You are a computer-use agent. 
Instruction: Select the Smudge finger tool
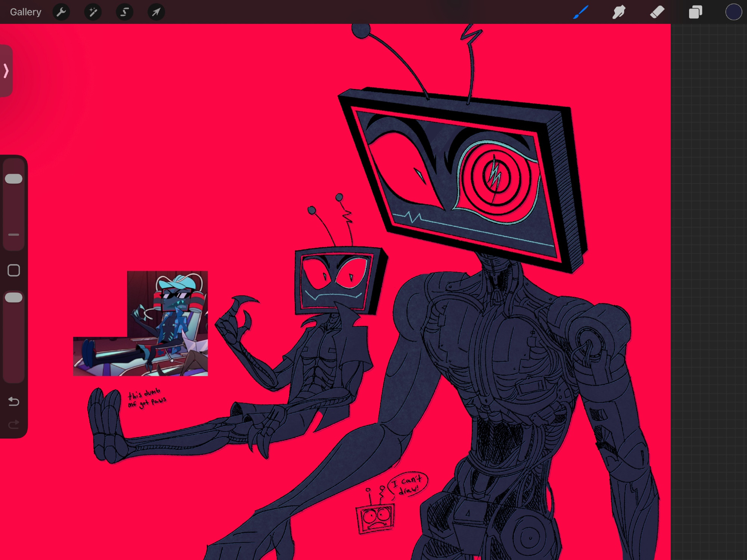(x=619, y=12)
